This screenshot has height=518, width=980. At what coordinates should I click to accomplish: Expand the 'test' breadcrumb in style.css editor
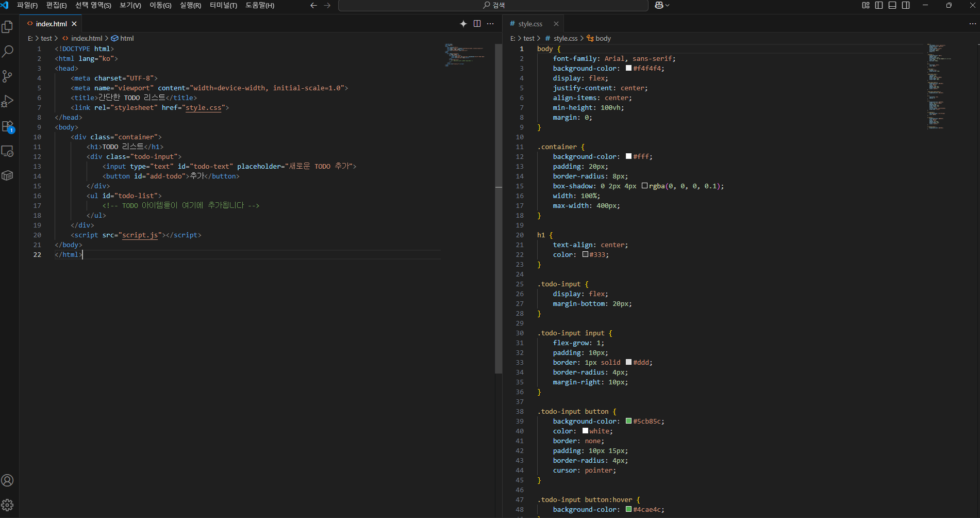tap(529, 38)
